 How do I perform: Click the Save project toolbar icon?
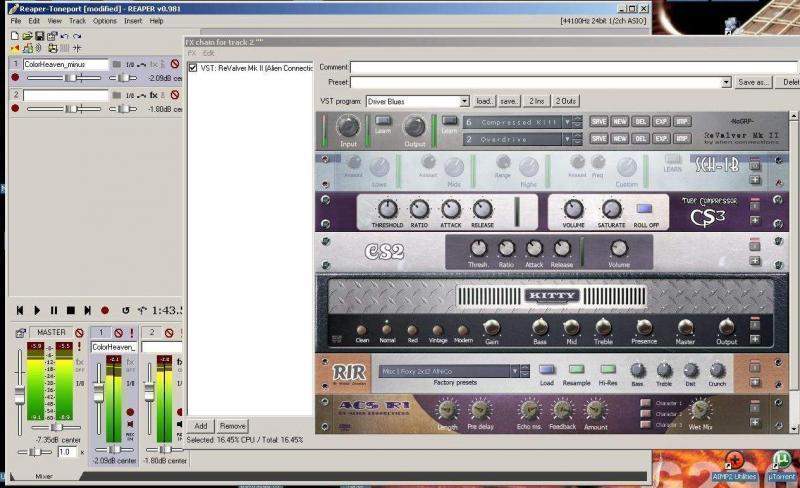tap(39, 36)
